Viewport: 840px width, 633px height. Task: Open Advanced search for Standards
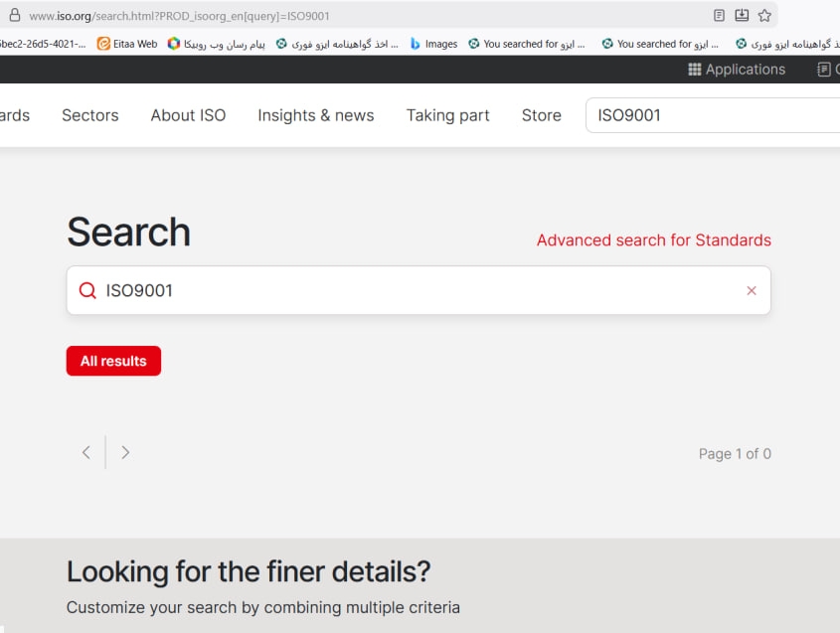[x=653, y=240]
